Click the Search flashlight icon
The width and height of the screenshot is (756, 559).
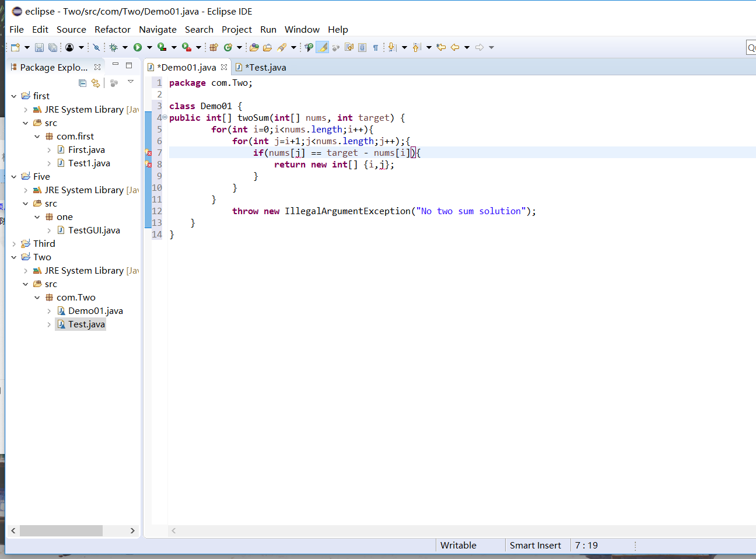(x=282, y=47)
